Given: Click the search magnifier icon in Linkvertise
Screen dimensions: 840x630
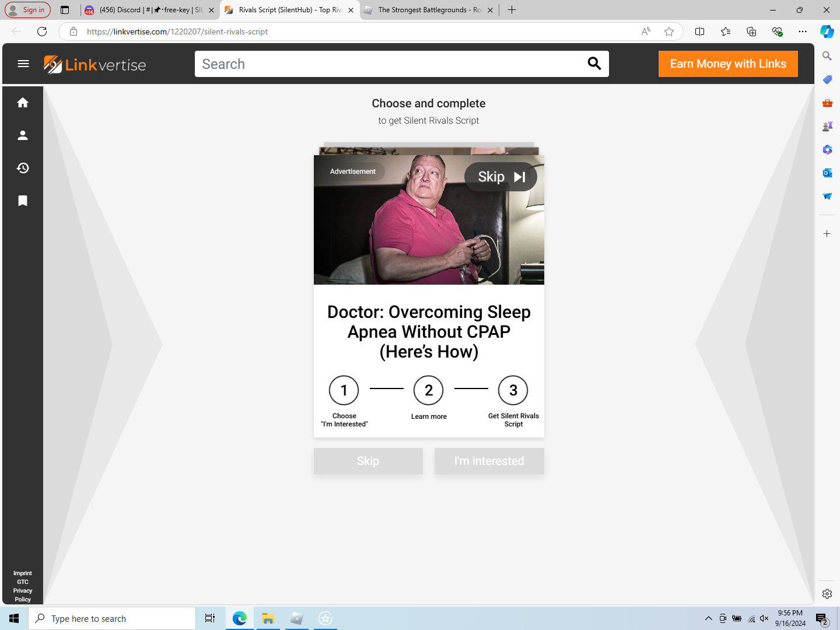Looking at the screenshot, I should pos(594,64).
